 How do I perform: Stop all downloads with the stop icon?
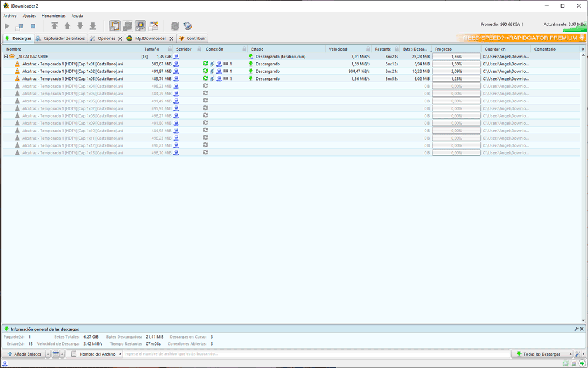coord(32,26)
